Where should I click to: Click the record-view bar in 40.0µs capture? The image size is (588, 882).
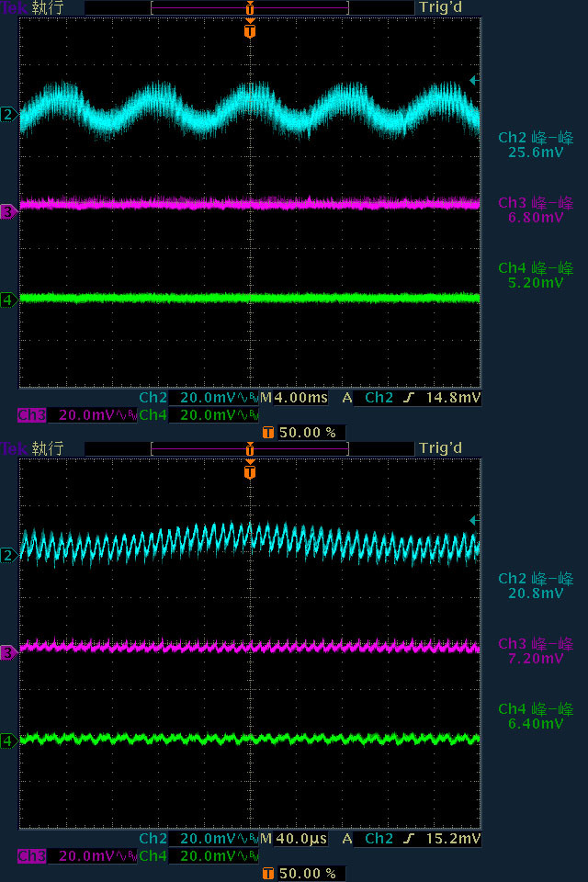pyautogui.click(x=250, y=449)
